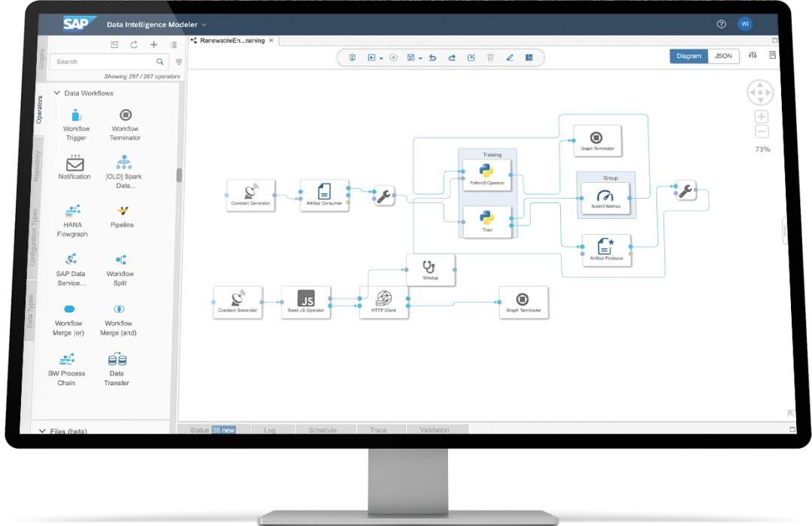Open the Operators side tab
This screenshot has width=812, height=526.
pos(39,110)
